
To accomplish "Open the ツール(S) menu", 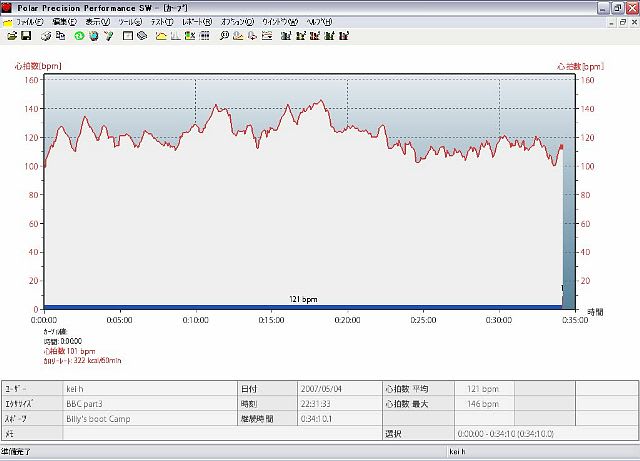I will point(131,21).
